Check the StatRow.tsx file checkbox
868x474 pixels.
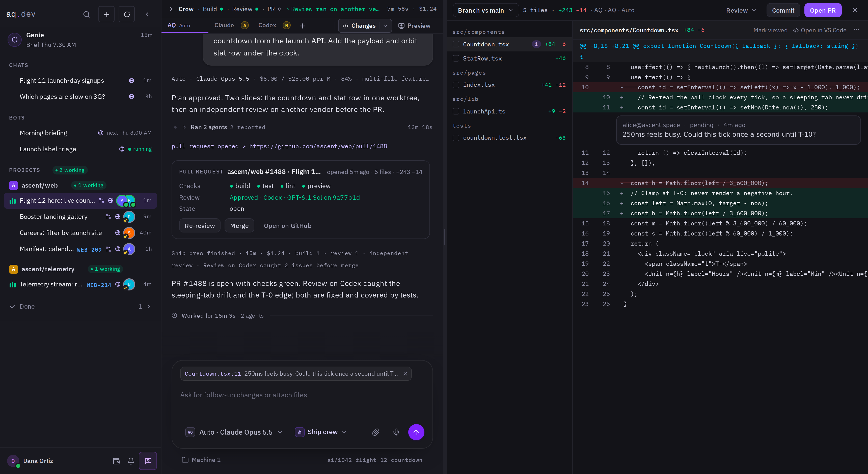click(x=456, y=58)
